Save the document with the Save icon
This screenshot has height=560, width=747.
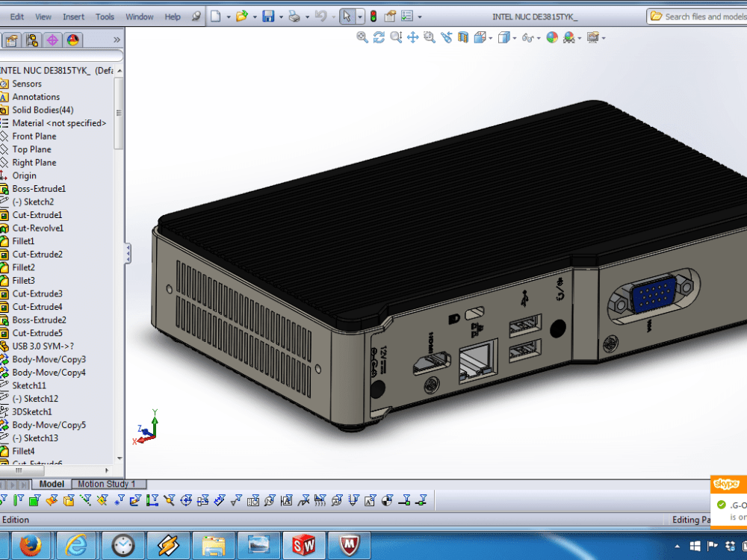(269, 16)
